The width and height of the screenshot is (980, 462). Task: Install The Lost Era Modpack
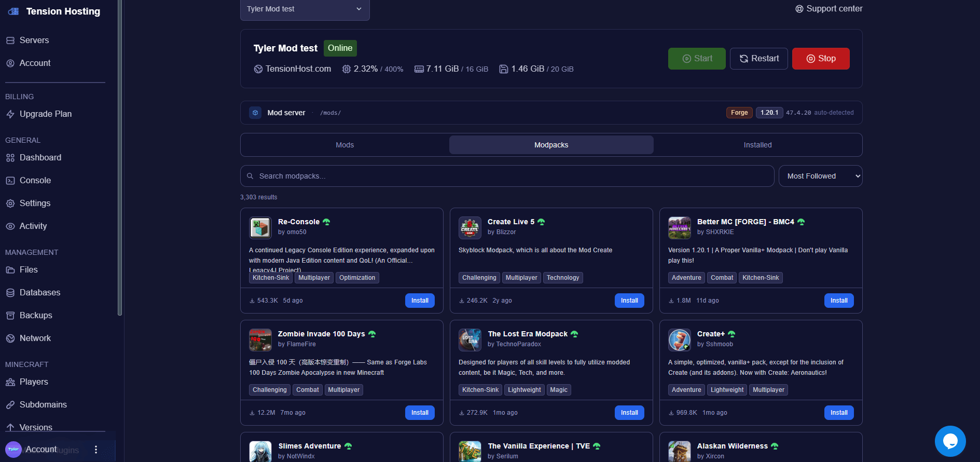[629, 413]
